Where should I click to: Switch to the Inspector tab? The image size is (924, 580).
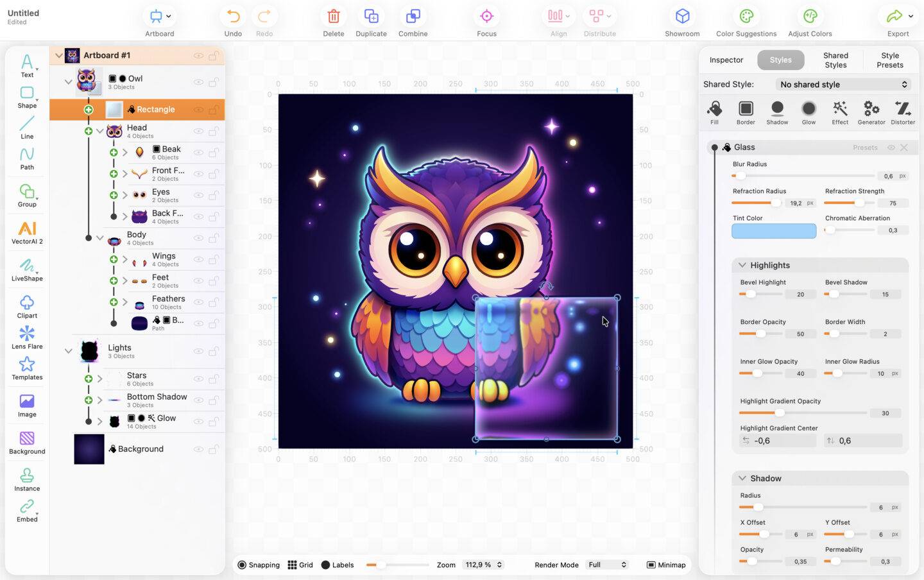point(726,60)
